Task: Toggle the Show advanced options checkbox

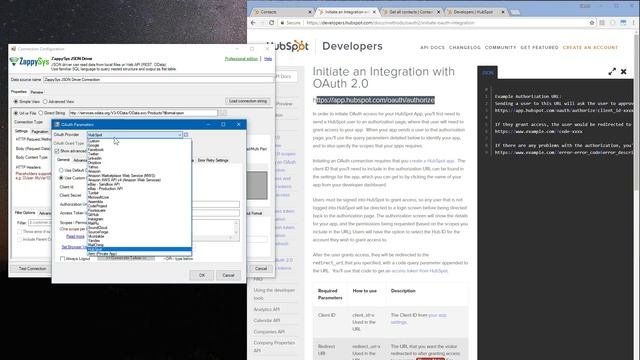Action: (x=57, y=151)
